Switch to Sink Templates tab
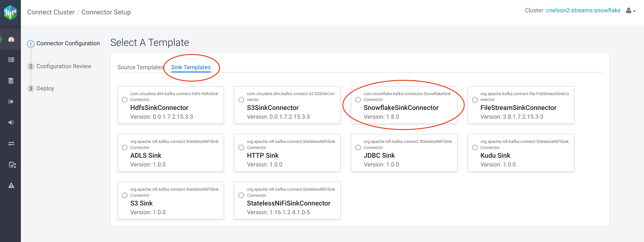644x242 pixels. coord(191,67)
